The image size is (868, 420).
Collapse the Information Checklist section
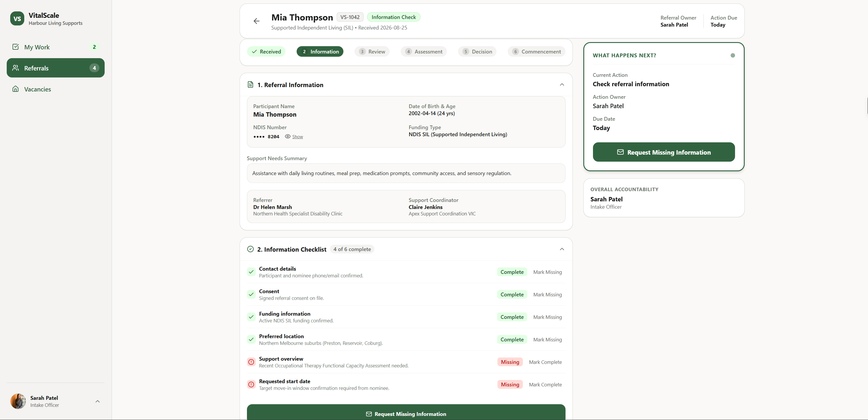pos(562,249)
